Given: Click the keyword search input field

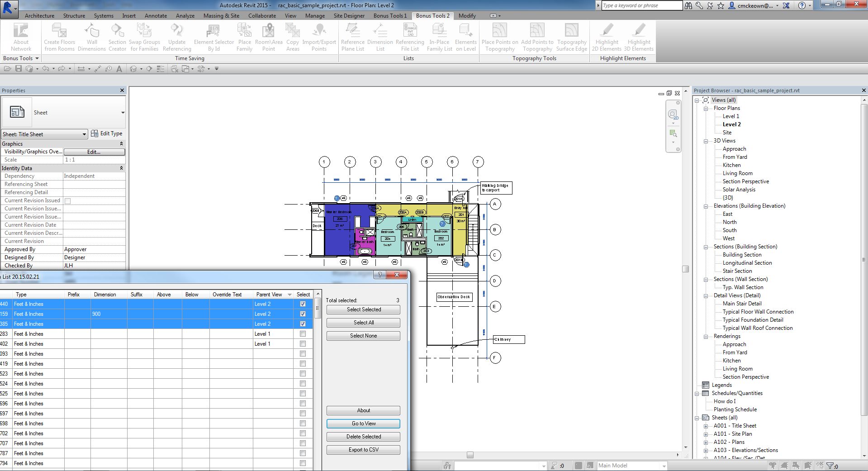Looking at the screenshot, I should pyautogui.click(x=641, y=5).
